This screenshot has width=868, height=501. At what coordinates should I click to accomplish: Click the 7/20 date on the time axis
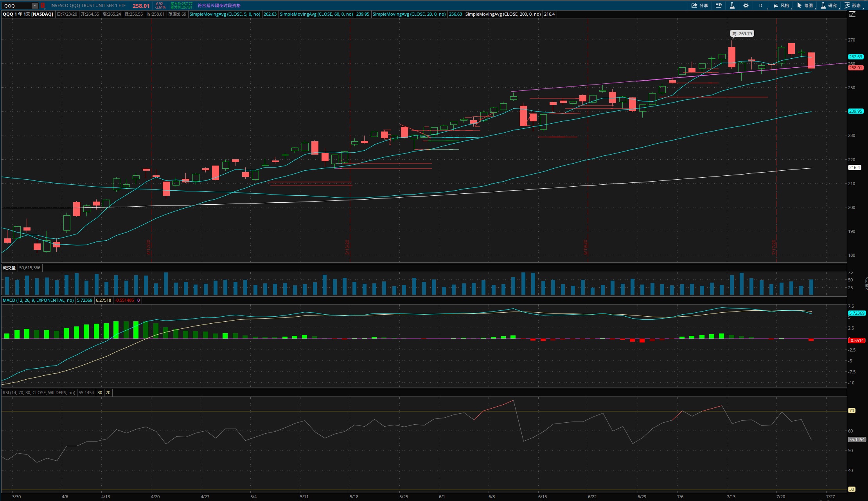(780, 497)
